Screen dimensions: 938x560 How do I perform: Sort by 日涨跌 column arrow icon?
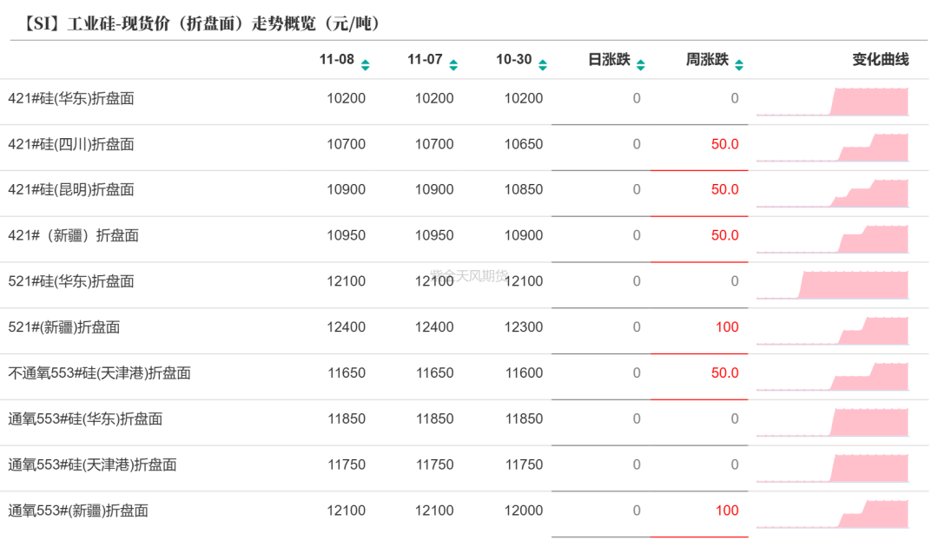(x=640, y=64)
